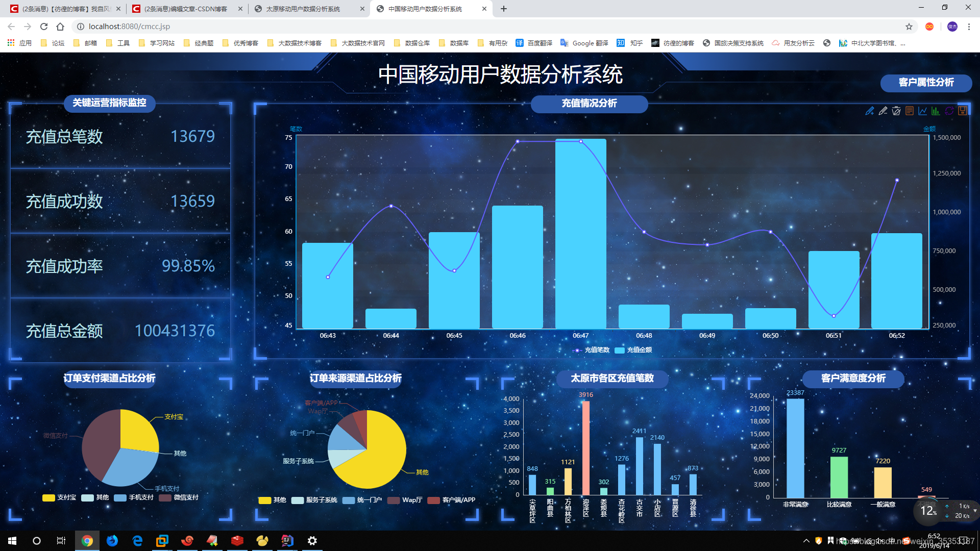This screenshot has height=551, width=980.
Task: Open 用友分析云 bookmark
Action: point(793,43)
